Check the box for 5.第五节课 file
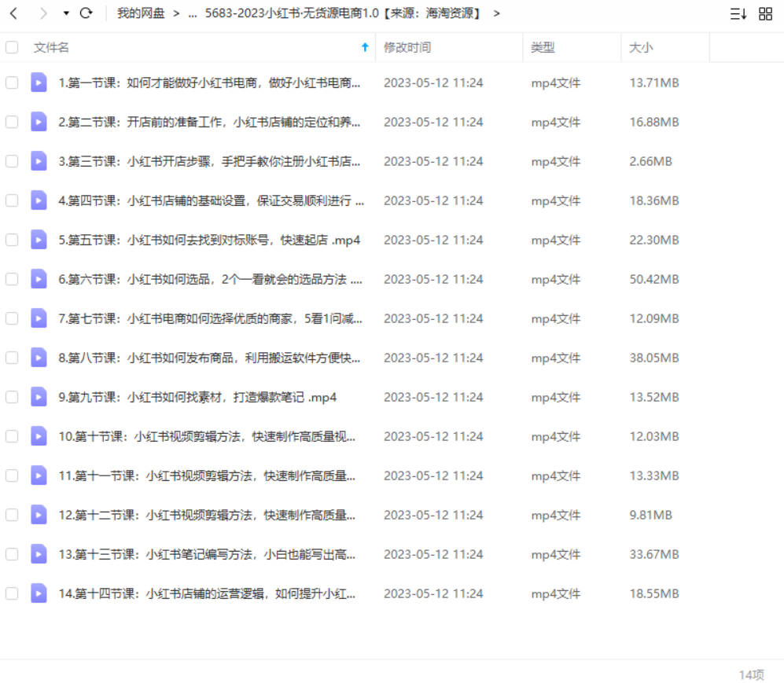The height and width of the screenshot is (683, 784). pyautogui.click(x=12, y=240)
